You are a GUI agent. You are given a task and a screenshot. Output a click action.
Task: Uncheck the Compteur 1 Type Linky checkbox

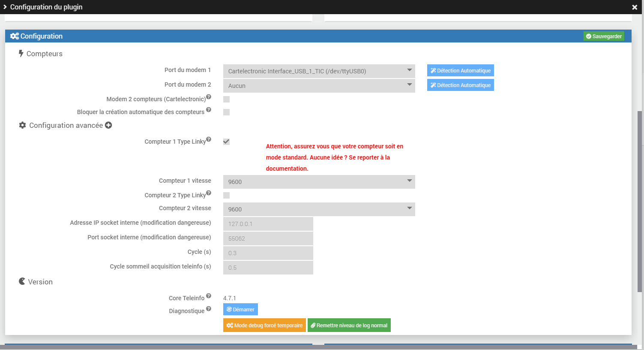click(x=226, y=142)
